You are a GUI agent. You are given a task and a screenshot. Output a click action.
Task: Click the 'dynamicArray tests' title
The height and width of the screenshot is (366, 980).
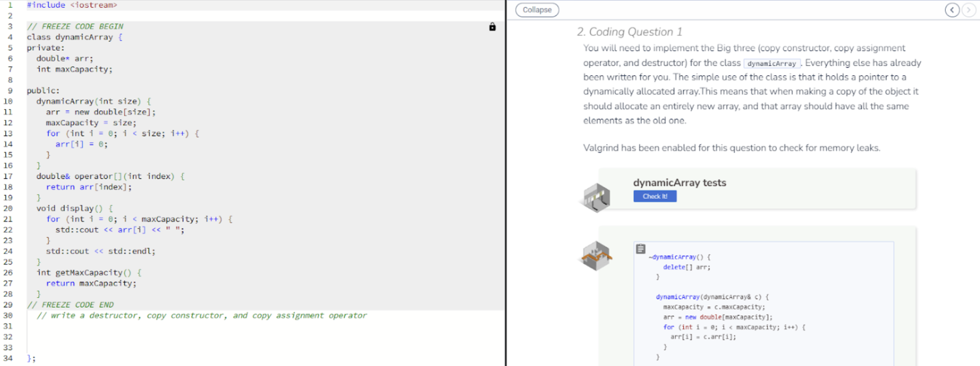680,182
